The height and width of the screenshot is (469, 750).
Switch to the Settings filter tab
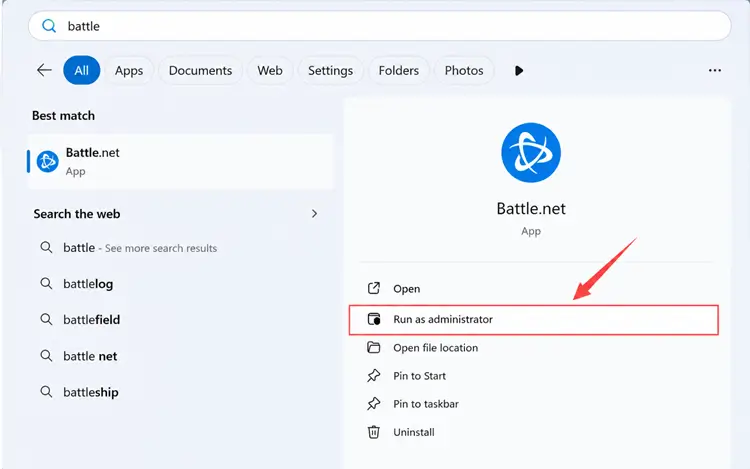(331, 70)
